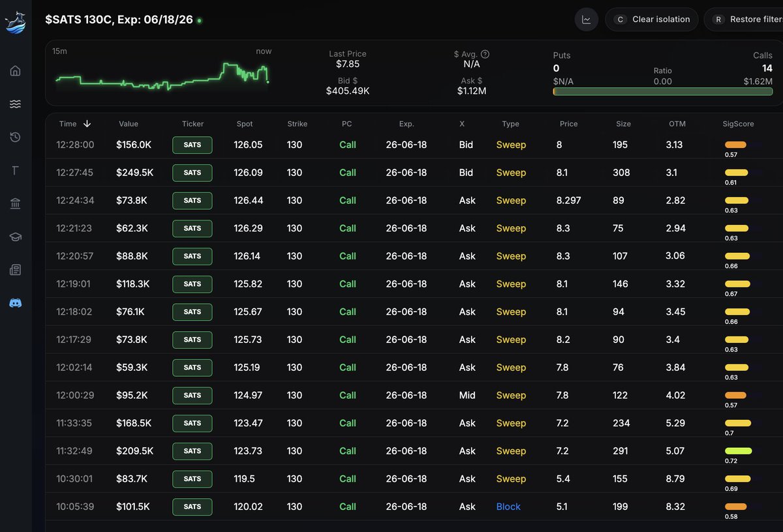Click value $209.5K cell
This screenshot has width=783, height=532.
click(x=135, y=451)
